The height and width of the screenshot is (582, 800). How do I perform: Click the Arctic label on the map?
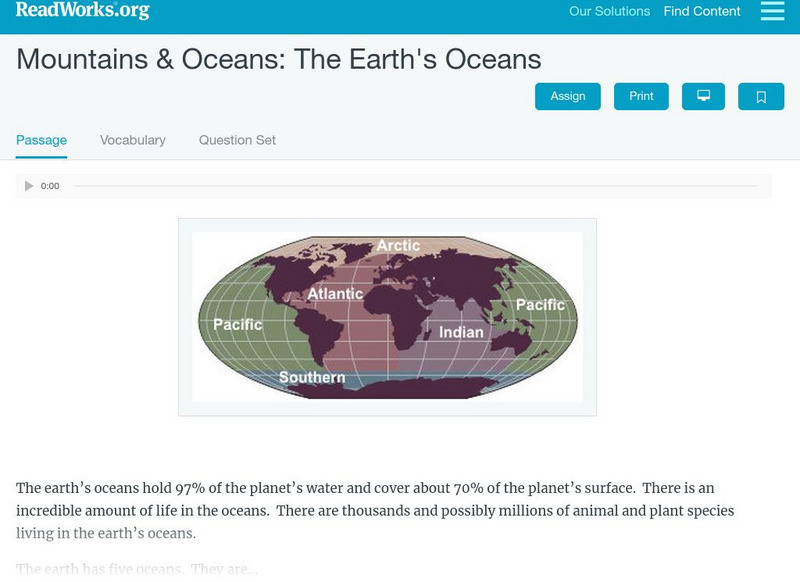[398, 246]
